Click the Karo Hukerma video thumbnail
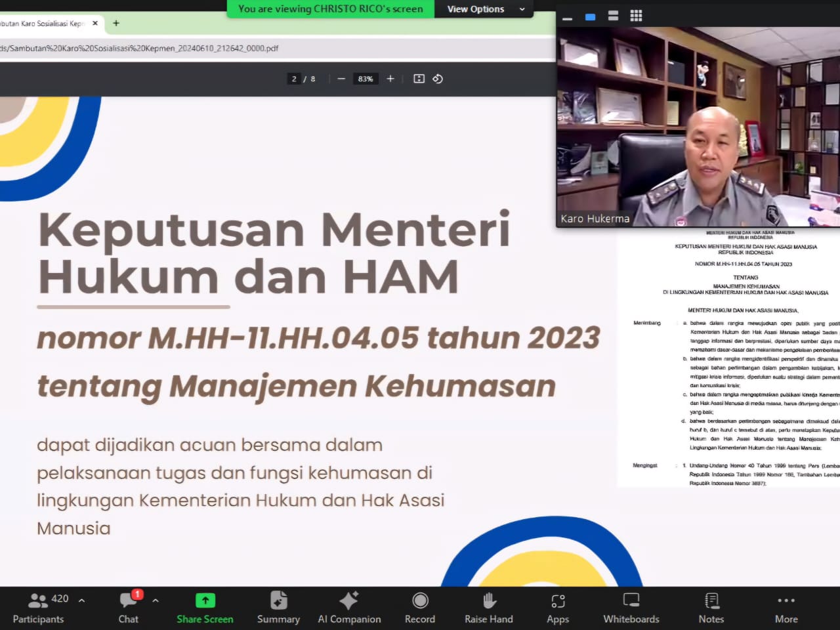The width and height of the screenshot is (840, 630). (698, 127)
